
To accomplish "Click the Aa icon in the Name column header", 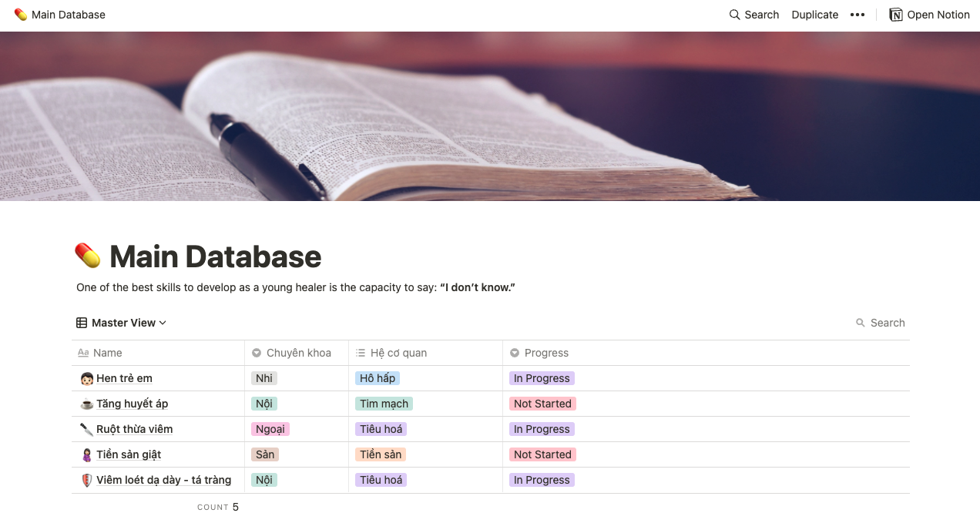I will pyautogui.click(x=85, y=352).
